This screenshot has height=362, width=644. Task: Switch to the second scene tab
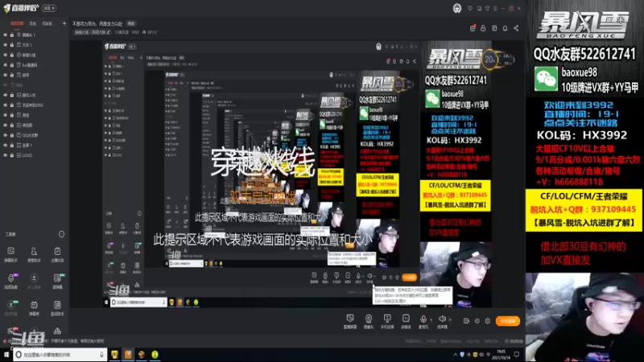point(33,23)
